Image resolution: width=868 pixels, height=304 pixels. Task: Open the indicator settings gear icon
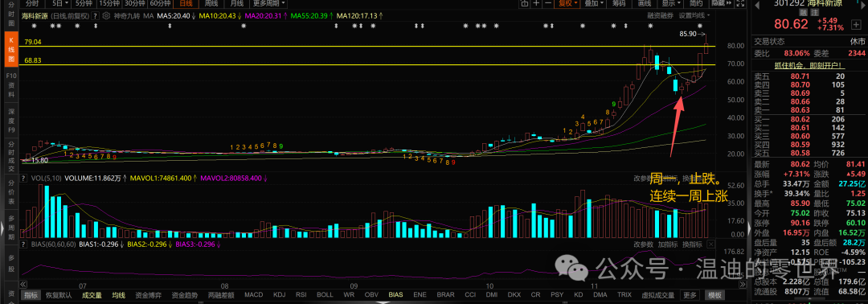[x=106, y=15]
